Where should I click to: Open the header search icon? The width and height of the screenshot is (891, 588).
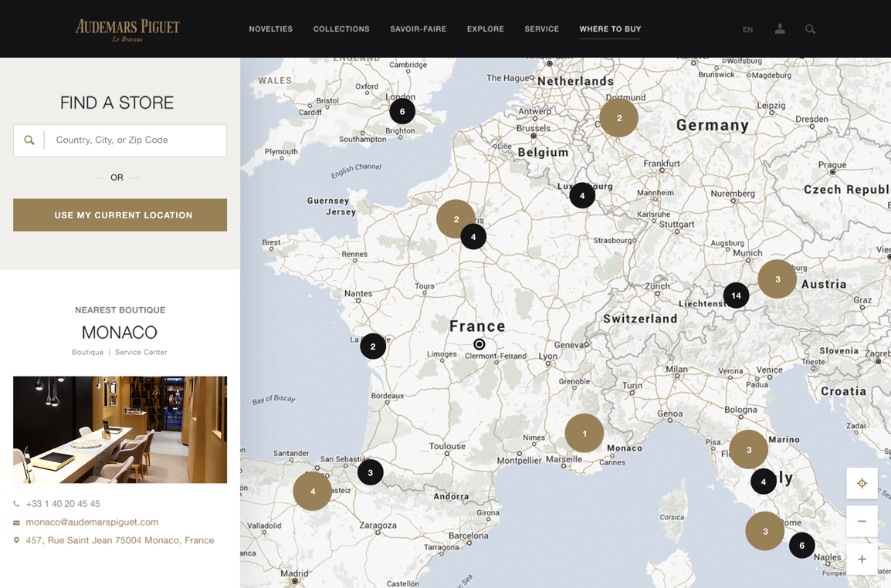coord(810,29)
